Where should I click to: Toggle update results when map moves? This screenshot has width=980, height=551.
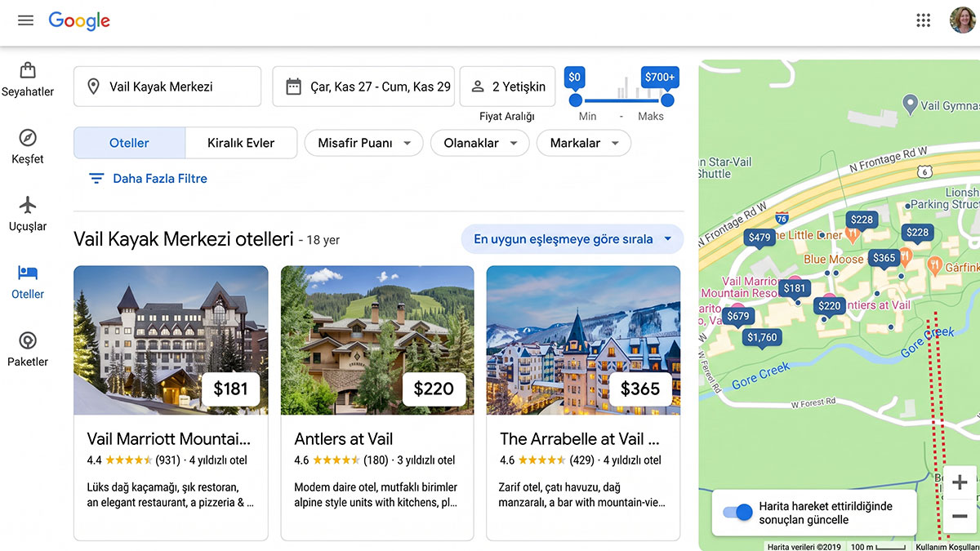[738, 513]
